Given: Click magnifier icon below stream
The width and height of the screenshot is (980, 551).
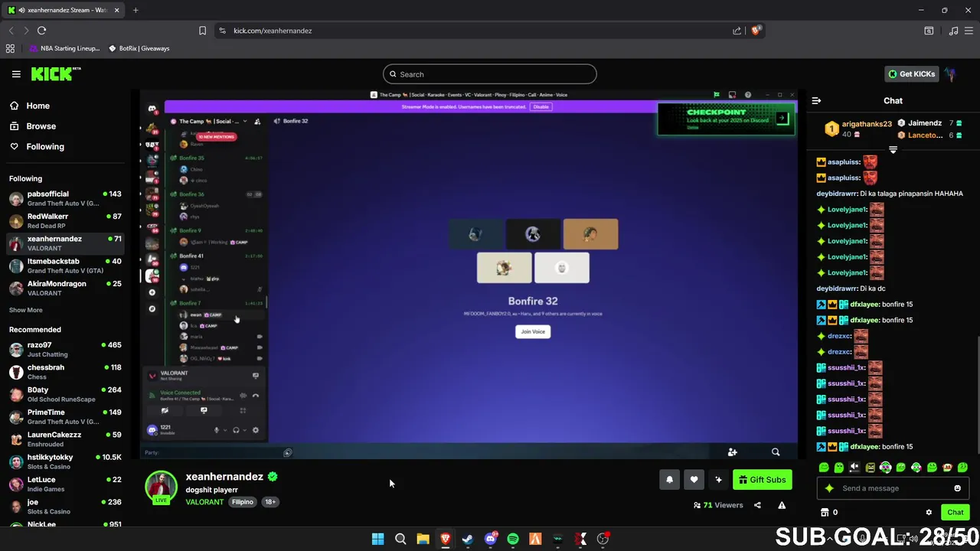Looking at the screenshot, I should click(x=776, y=452).
